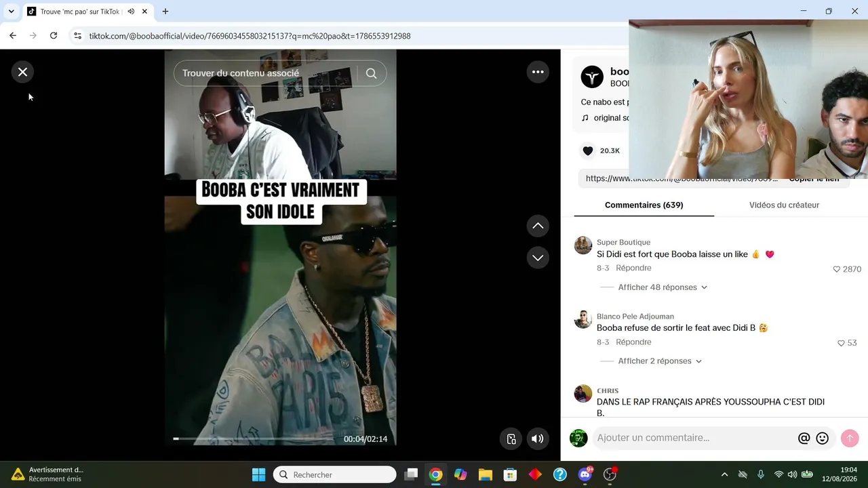Click the tiktok.com address bar URL
The image size is (868, 488).
coord(250,36)
